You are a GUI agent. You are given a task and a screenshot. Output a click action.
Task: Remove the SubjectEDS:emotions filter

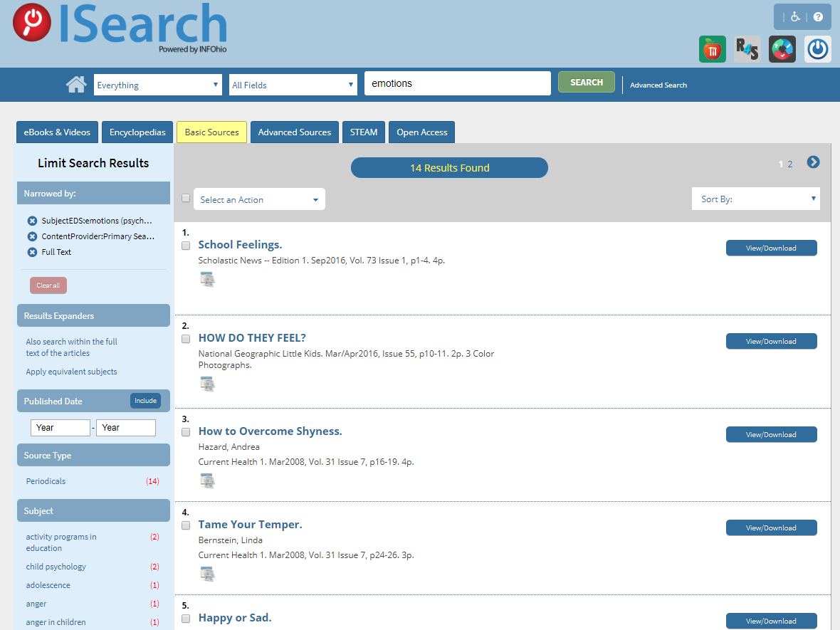click(x=32, y=221)
